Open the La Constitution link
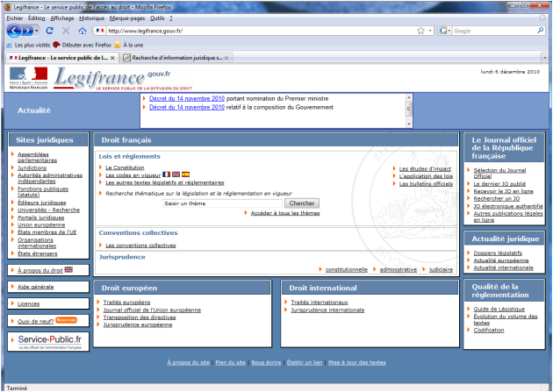This screenshot has height=392, width=553. pos(125,167)
